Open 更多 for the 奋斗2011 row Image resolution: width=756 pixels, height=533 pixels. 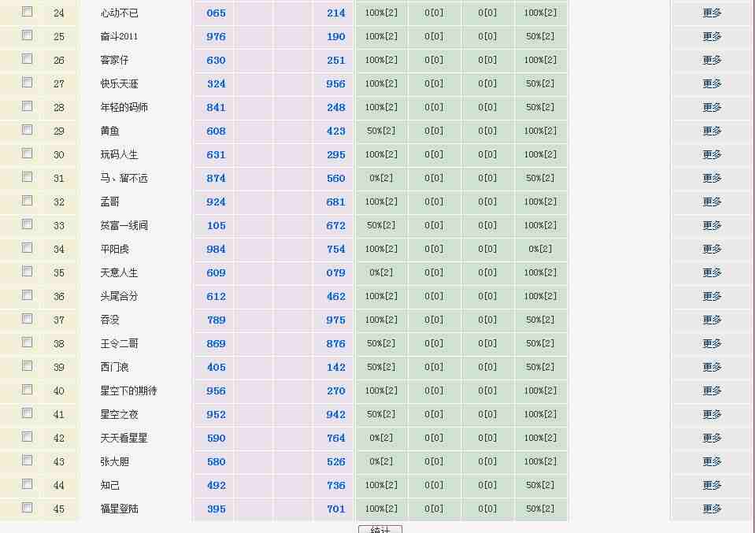[x=712, y=36]
